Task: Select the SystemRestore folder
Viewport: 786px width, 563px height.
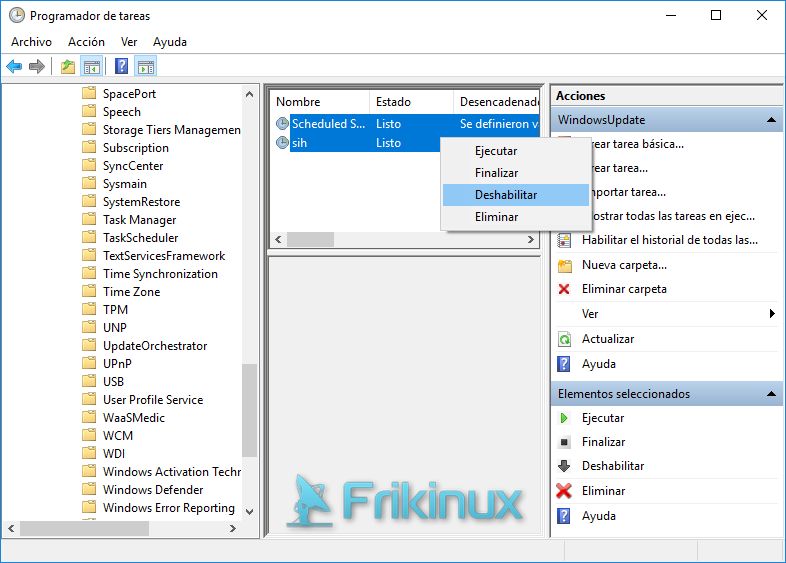Action: point(141,202)
